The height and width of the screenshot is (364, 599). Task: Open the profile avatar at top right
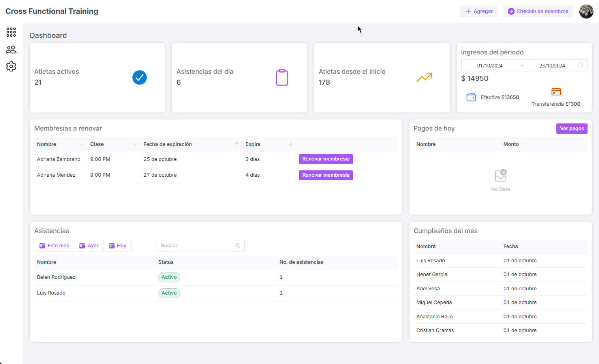point(586,11)
